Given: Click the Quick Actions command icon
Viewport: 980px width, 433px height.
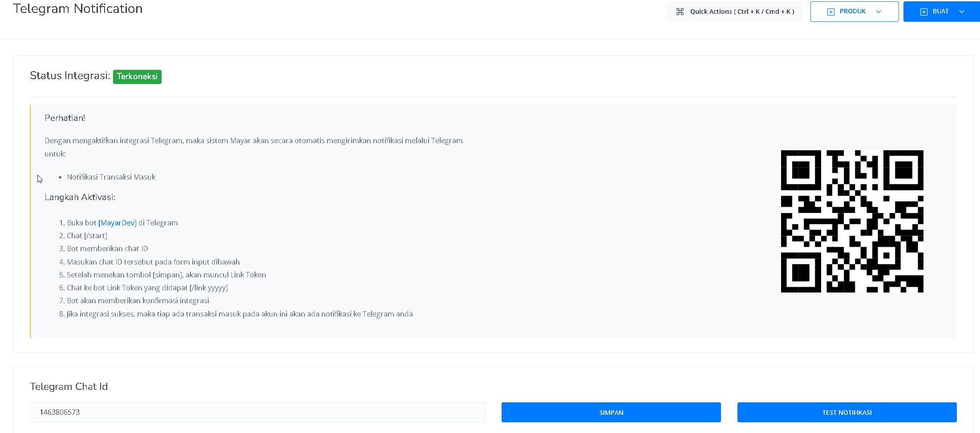Looking at the screenshot, I should tap(680, 12).
